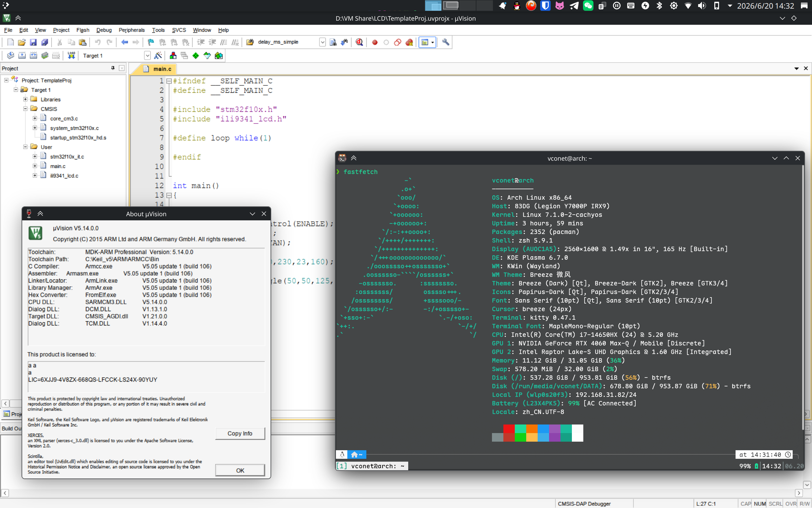
Task: Toggle enable/disable breakpoint hollow circle
Action: (x=386, y=42)
